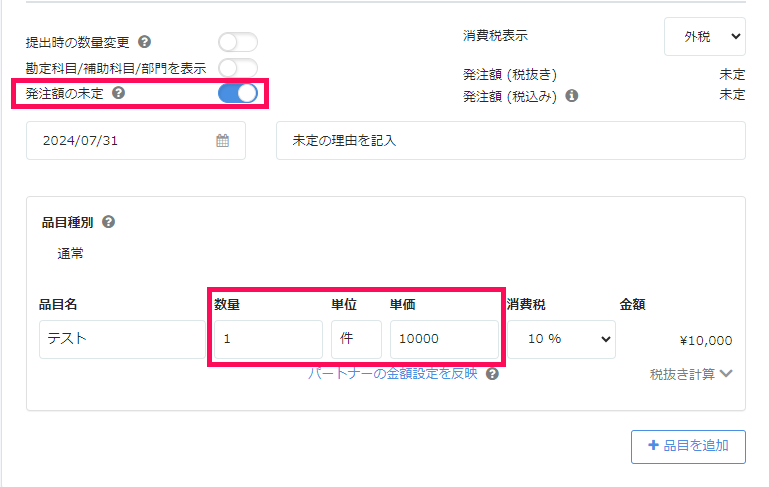Open calendar icon in date field
769x487 pixels.
223,141
